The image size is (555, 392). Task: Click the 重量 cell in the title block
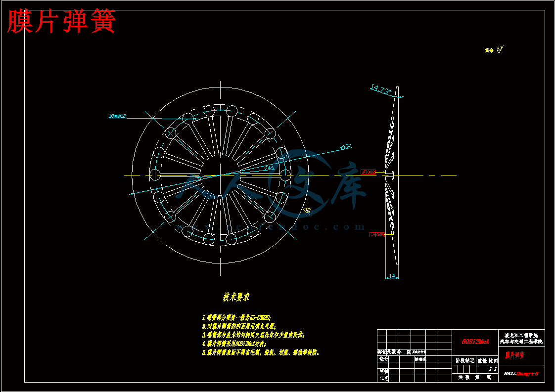[482, 361]
